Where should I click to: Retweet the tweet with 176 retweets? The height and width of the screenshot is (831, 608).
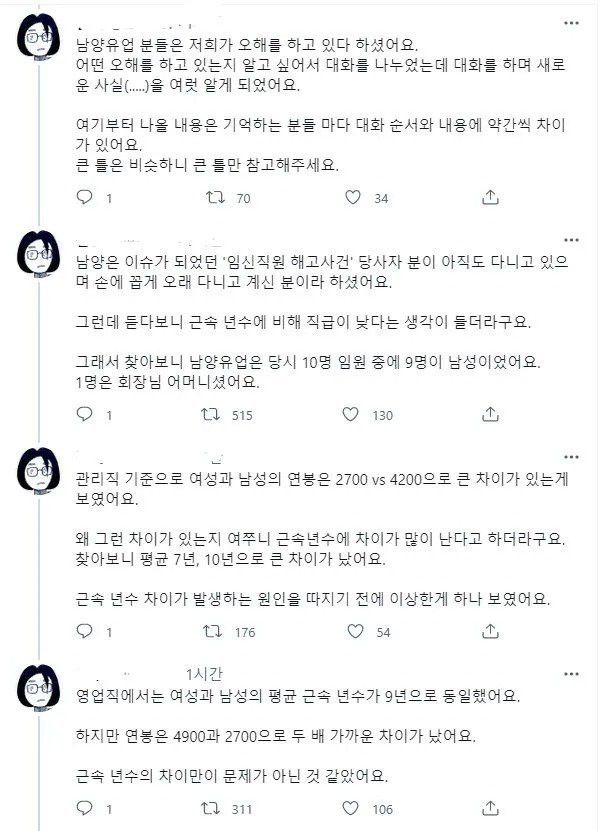(x=213, y=632)
